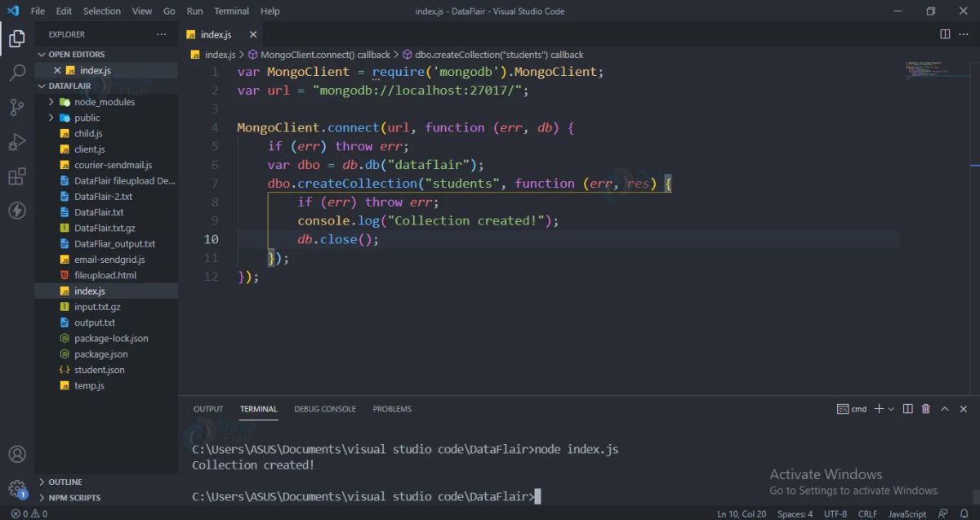The height and width of the screenshot is (520, 980).
Task: Open the Terminal menu
Action: coord(232,11)
